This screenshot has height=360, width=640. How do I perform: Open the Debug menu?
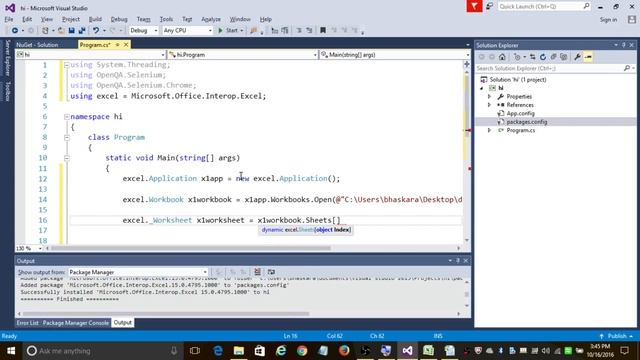pyautogui.click(x=119, y=19)
